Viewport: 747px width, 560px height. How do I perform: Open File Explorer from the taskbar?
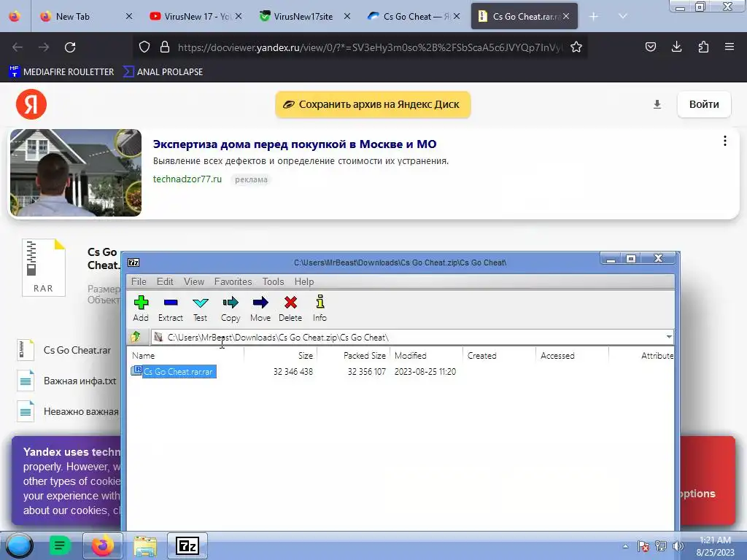pos(145,545)
